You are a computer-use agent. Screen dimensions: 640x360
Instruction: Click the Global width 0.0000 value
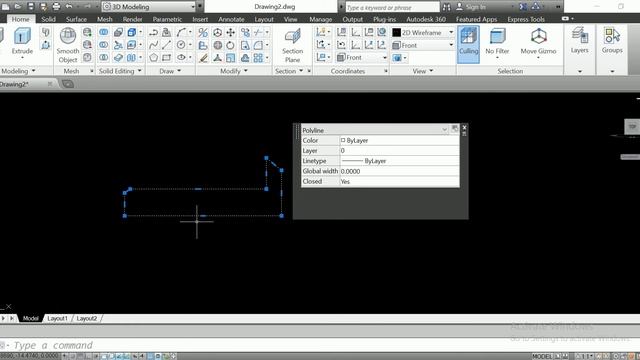coord(400,171)
